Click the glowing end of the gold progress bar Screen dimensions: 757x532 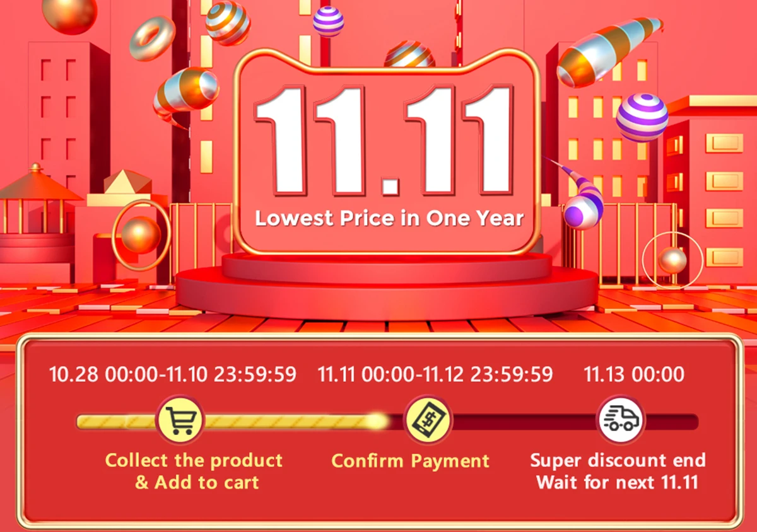377,421
